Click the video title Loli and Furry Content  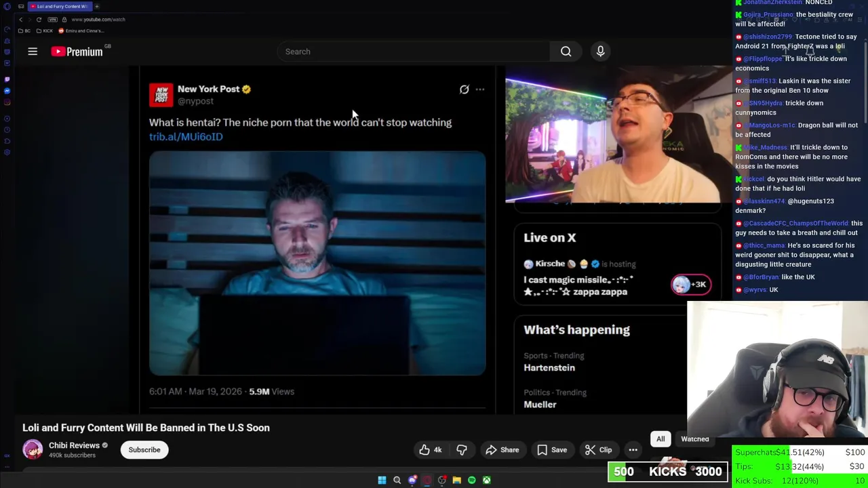click(146, 428)
